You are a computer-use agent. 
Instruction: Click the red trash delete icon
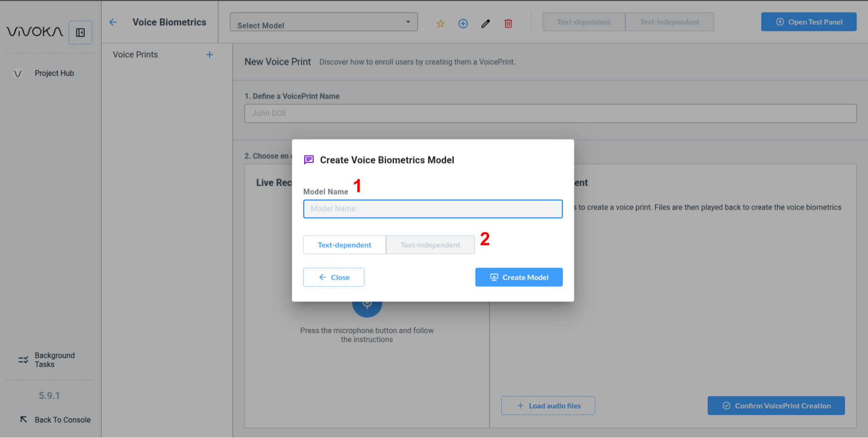coord(508,23)
